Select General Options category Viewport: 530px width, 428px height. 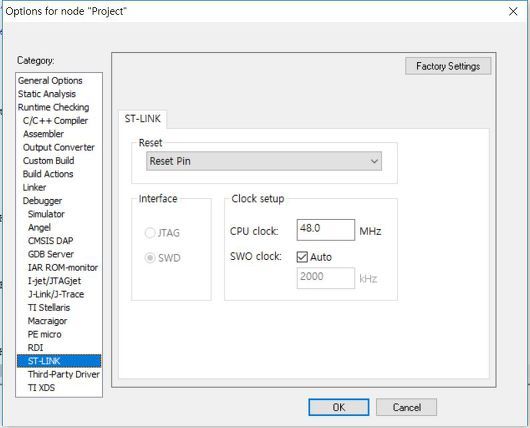(50, 81)
